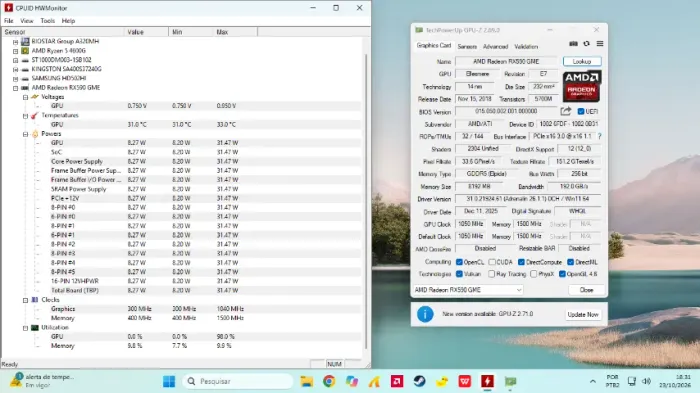The height and width of the screenshot is (393, 700).
Task: Collapse the Voltages section
Action: point(25,97)
